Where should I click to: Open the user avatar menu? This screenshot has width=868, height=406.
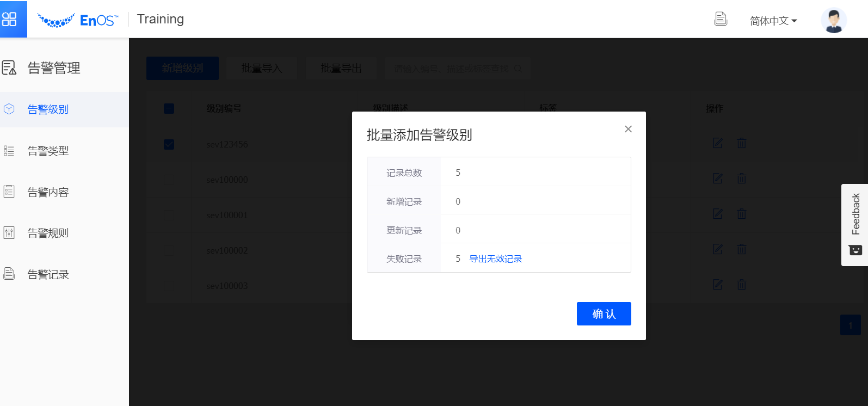click(834, 21)
